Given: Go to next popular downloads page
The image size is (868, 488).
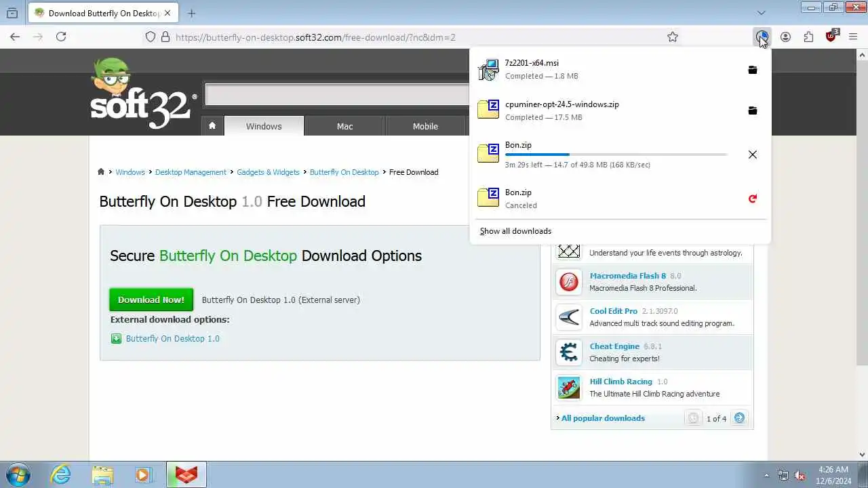Looking at the screenshot, I should (739, 418).
